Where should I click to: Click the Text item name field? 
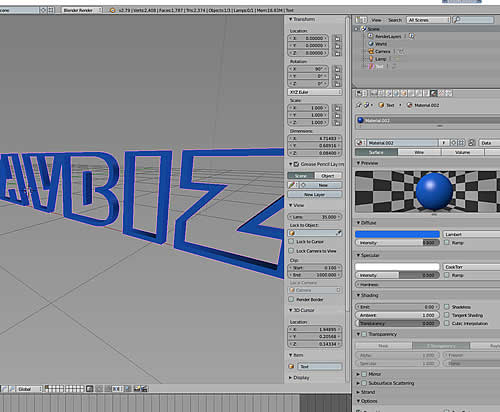[320, 367]
